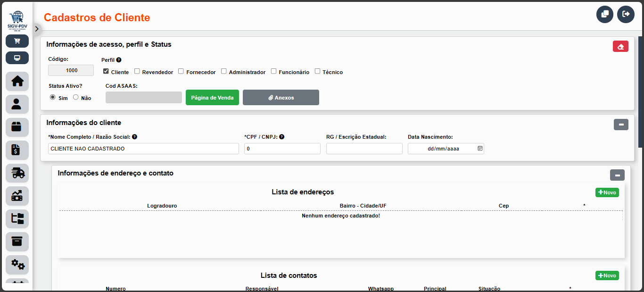Open sales reports via the money chart icon

(17, 196)
